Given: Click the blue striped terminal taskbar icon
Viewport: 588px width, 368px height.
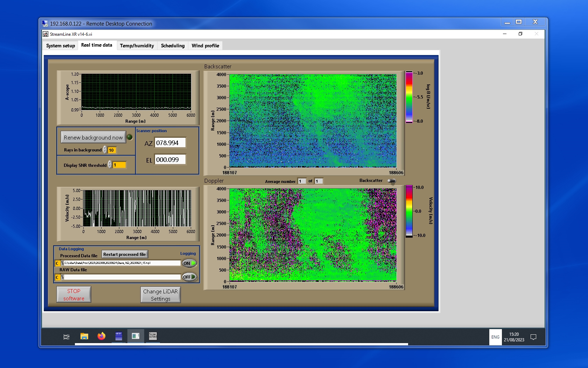Looking at the screenshot, I should click(x=119, y=336).
